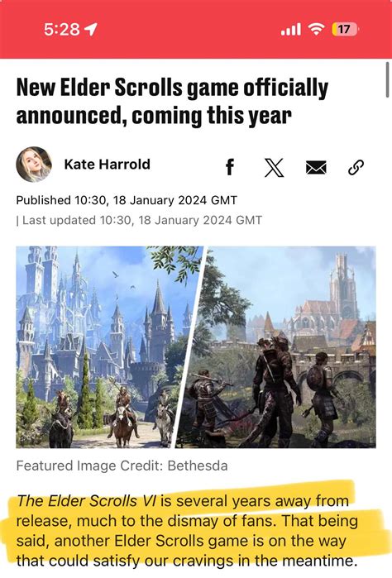Click the page scrollbar on right edge

(x=387, y=79)
